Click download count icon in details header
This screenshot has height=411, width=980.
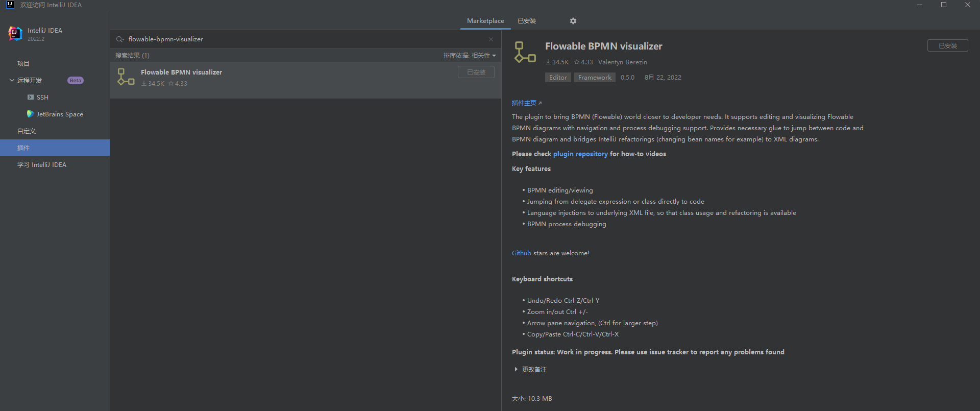coord(548,62)
